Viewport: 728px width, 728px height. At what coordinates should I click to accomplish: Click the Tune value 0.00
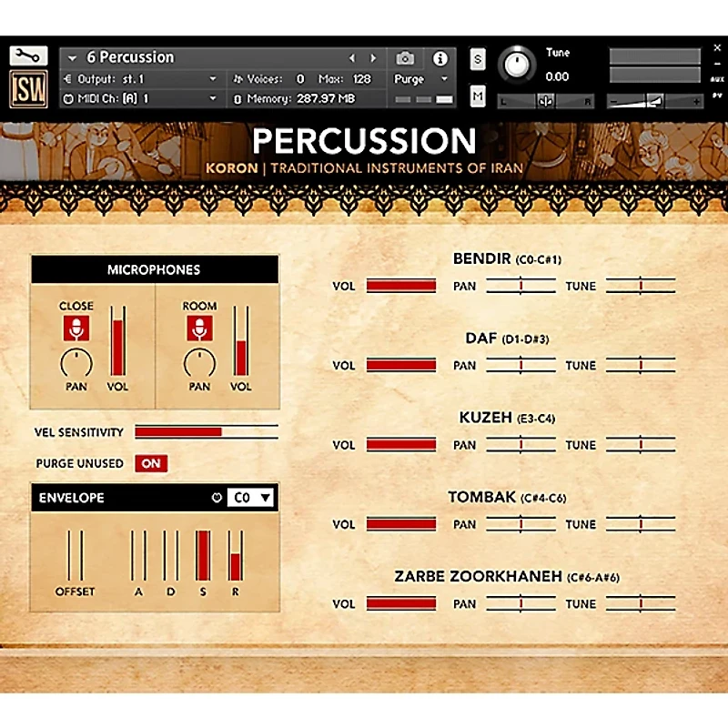click(x=557, y=76)
